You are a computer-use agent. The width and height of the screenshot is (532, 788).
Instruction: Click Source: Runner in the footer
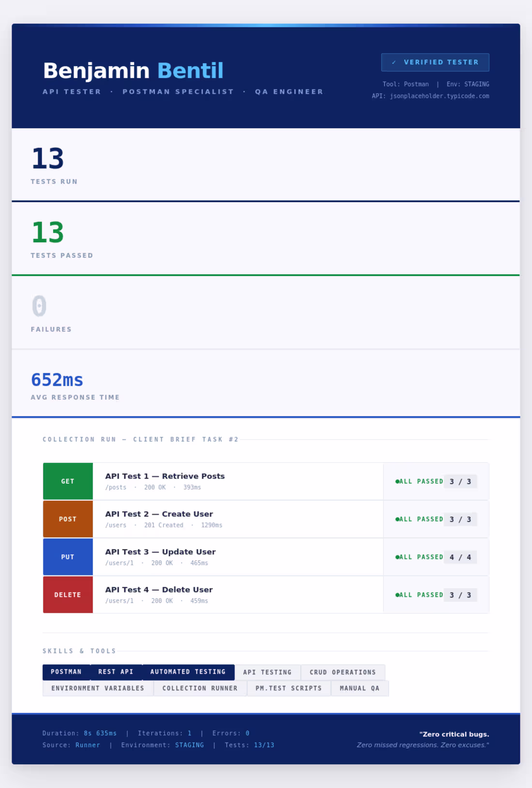tap(71, 745)
